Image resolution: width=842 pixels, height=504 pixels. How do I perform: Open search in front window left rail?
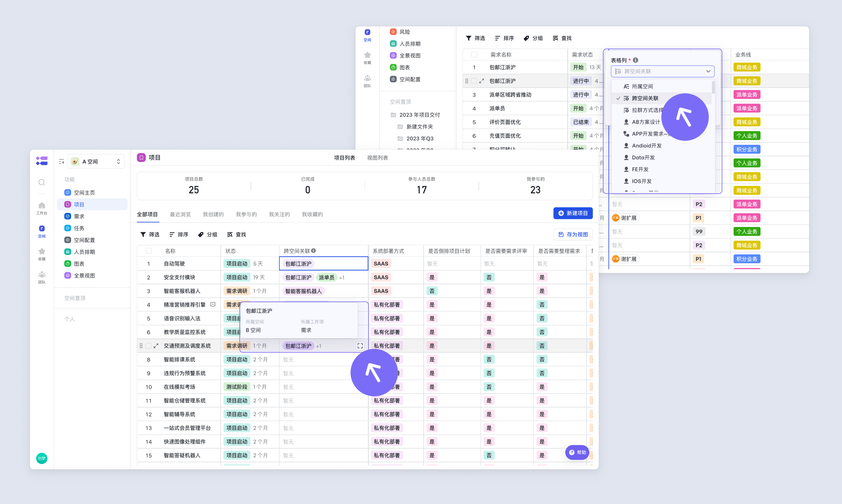pos(41,183)
